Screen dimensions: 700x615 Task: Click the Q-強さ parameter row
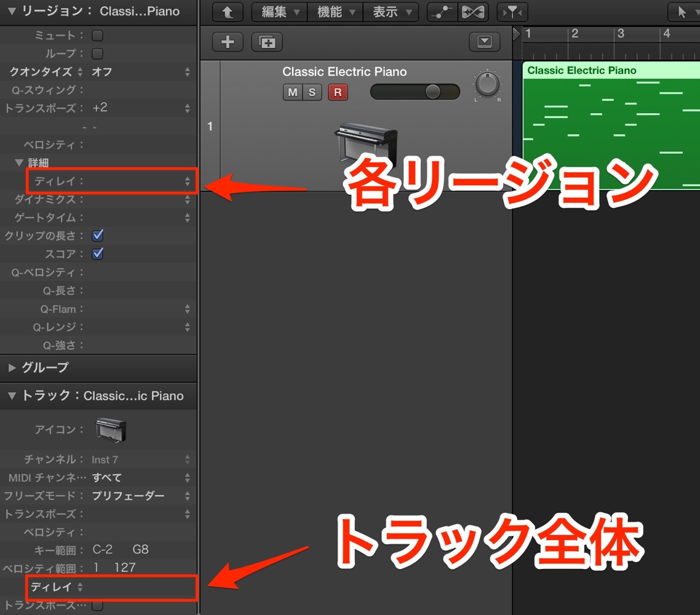[x=98, y=346]
